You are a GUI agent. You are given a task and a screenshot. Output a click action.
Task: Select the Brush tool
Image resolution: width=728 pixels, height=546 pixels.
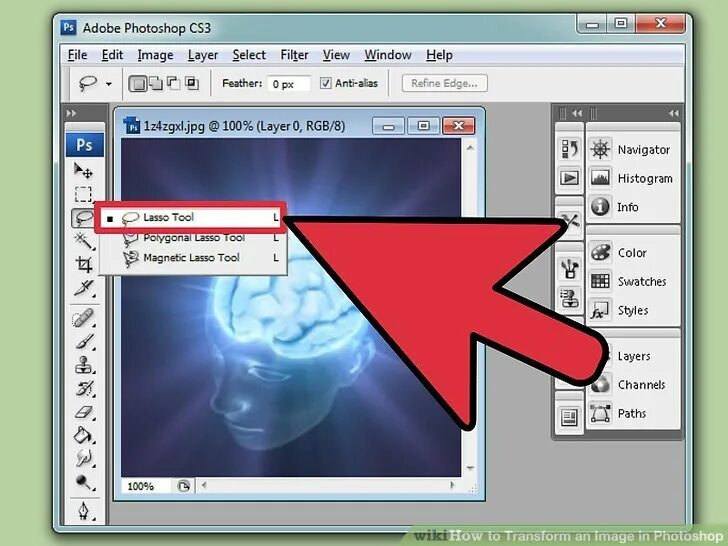[84, 343]
